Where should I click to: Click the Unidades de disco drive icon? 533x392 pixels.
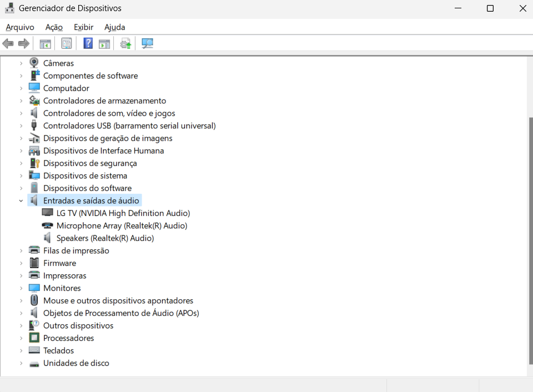(x=34, y=364)
